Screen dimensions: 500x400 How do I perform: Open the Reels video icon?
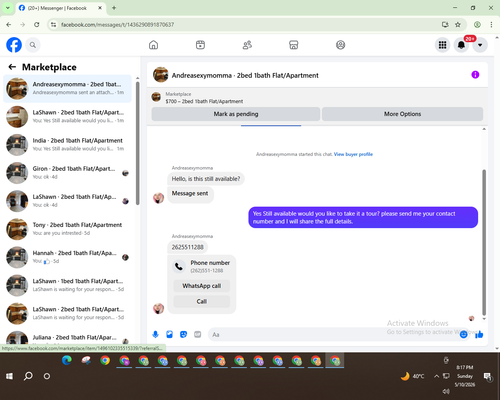tap(200, 45)
